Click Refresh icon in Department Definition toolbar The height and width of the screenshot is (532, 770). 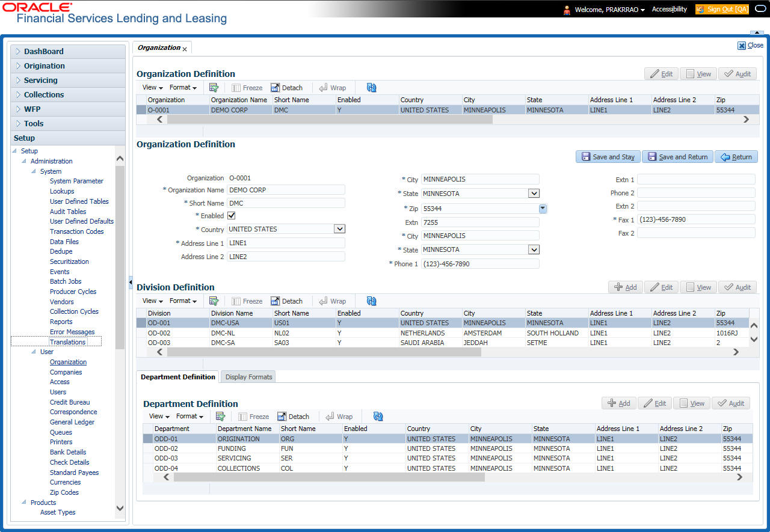click(378, 417)
